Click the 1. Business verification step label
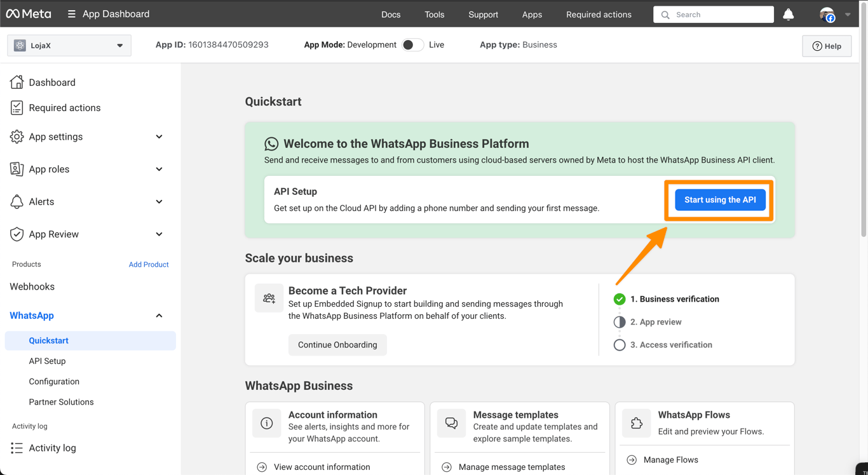This screenshot has height=475, width=868. [675, 299]
